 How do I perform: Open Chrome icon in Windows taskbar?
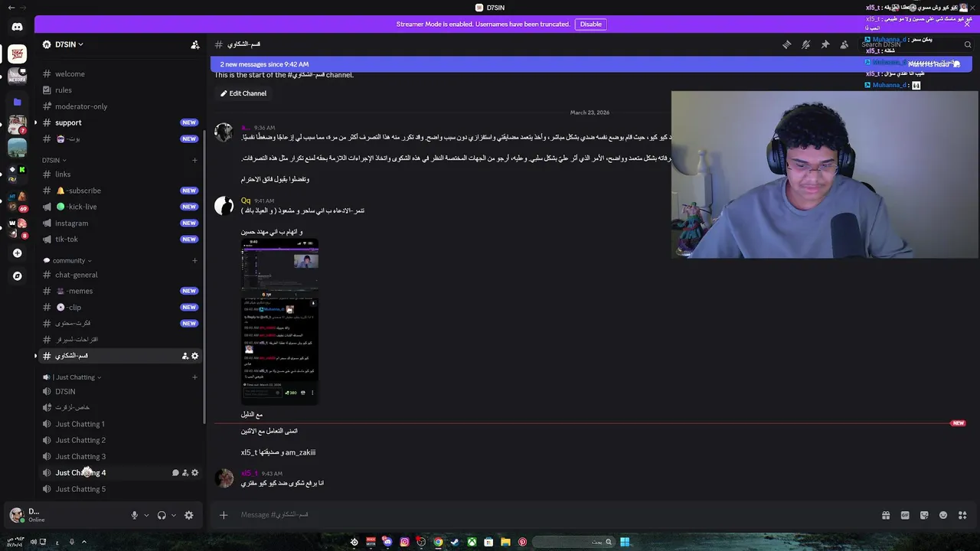438,542
